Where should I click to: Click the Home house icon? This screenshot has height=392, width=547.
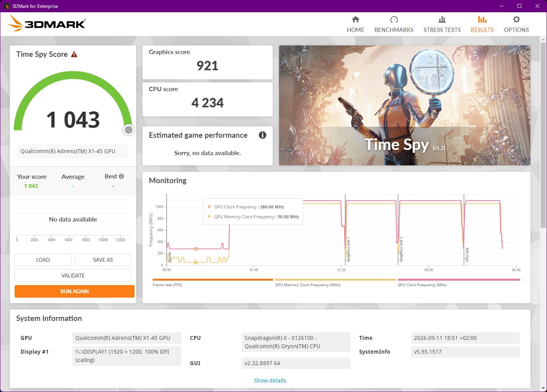356,19
